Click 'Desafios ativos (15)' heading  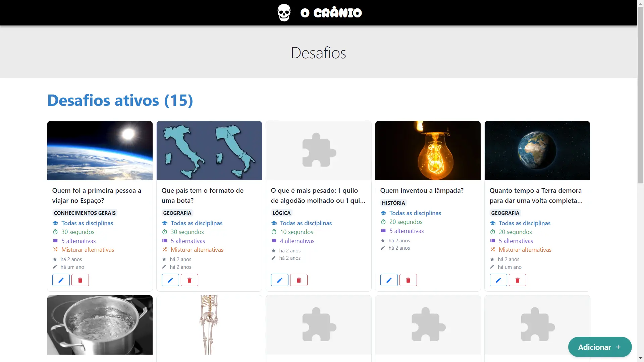coord(120,100)
